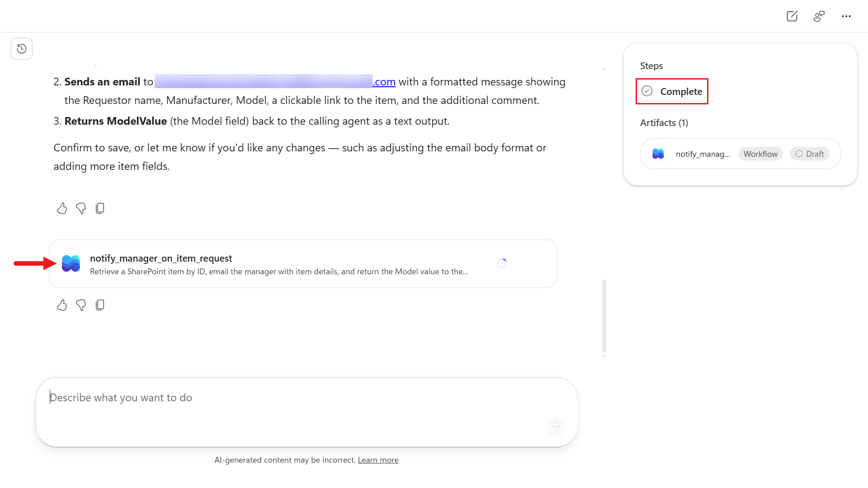
Task: Open the more options ellipsis menu
Action: click(846, 16)
